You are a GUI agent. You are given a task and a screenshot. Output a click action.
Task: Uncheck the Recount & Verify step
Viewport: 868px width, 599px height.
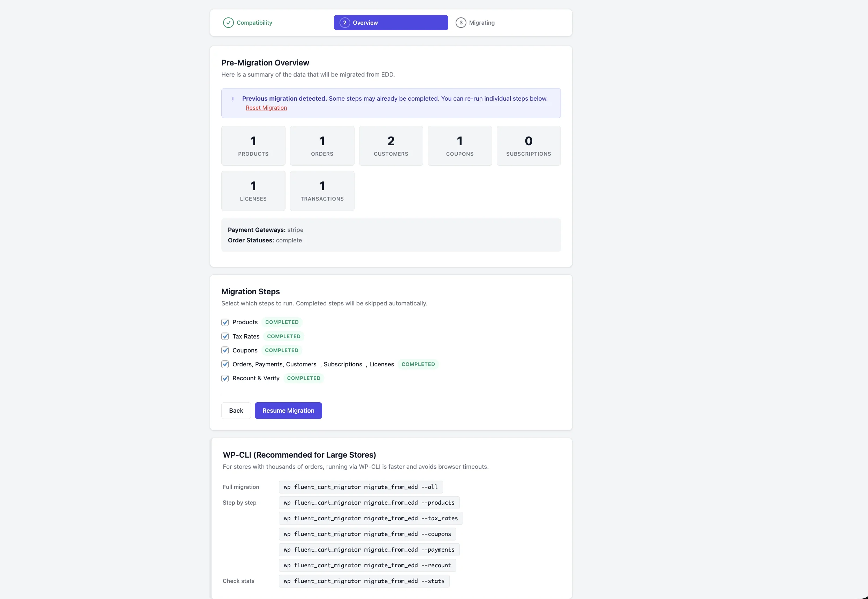pyautogui.click(x=225, y=378)
